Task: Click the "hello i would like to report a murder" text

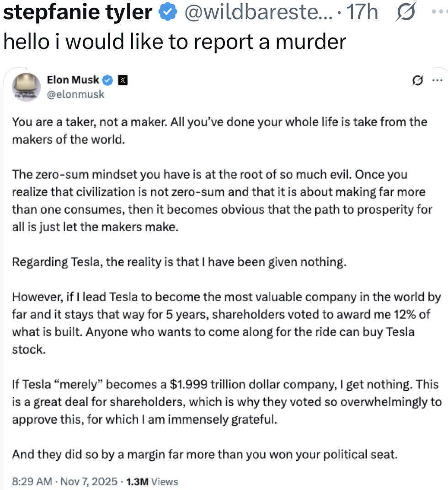Action: [x=174, y=42]
